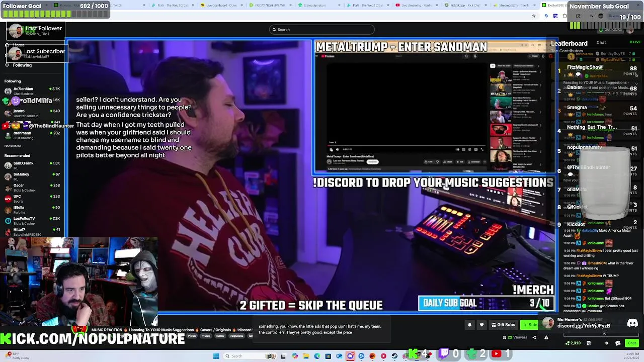Open SamXFrank's recommended channel
Viewport: 644px width, 362px height.
point(32,165)
